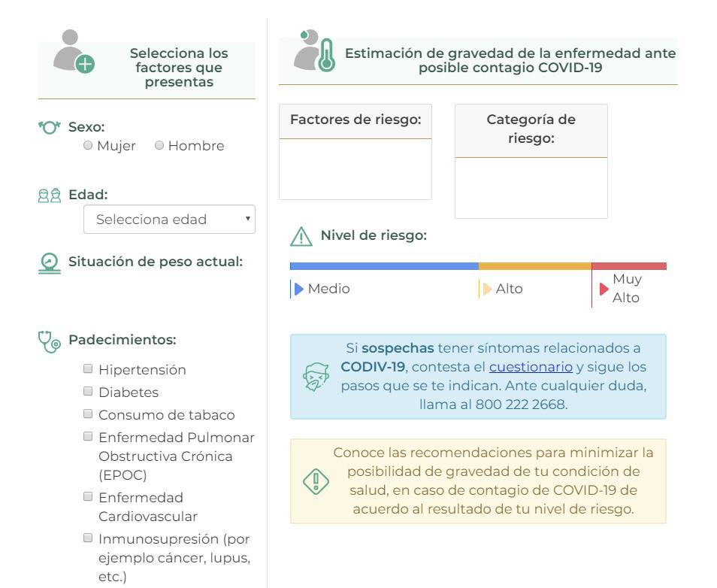
Task: Click the Factores de riesgo panel header
Action: click(x=356, y=120)
